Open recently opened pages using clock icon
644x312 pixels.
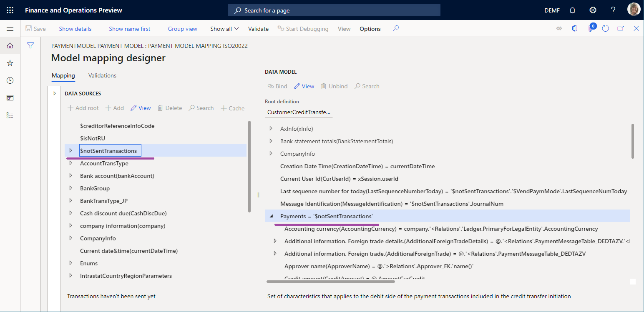pos(10,80)
